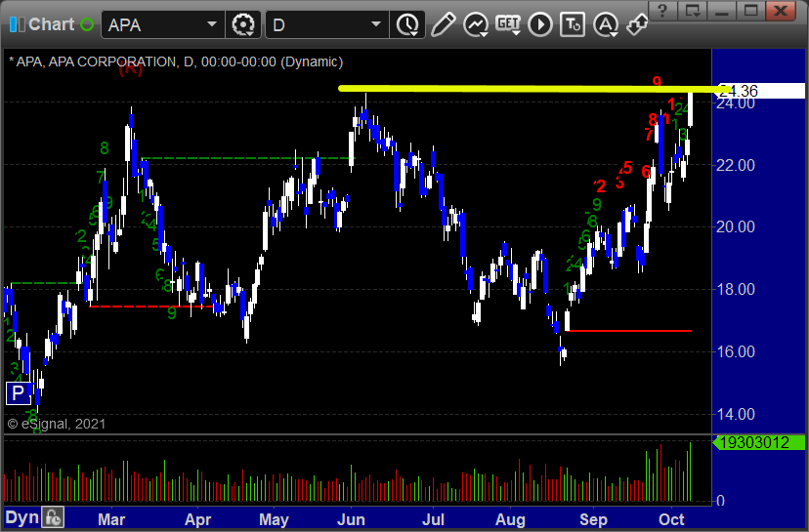Open the circled A icon menu

click(605, 24)
